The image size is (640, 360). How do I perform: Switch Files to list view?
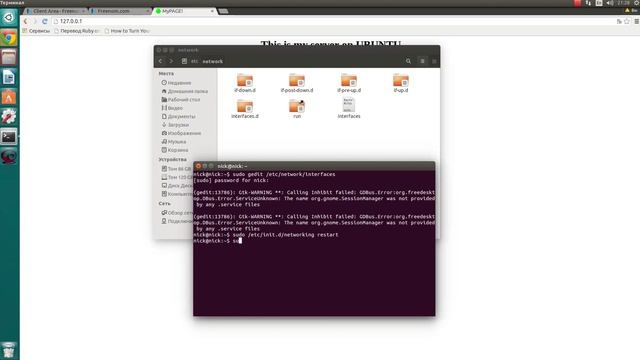(422, 61)
